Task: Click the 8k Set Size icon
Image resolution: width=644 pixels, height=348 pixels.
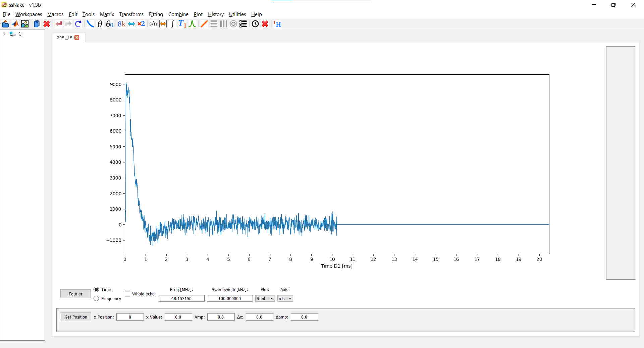Action: click(121, 24)
